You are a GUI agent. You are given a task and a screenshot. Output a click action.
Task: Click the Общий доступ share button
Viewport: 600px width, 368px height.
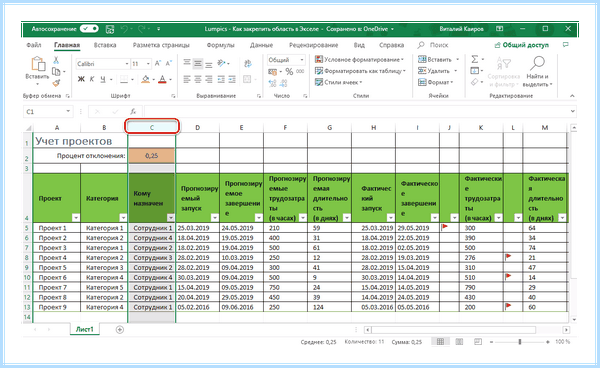[522, 45]
